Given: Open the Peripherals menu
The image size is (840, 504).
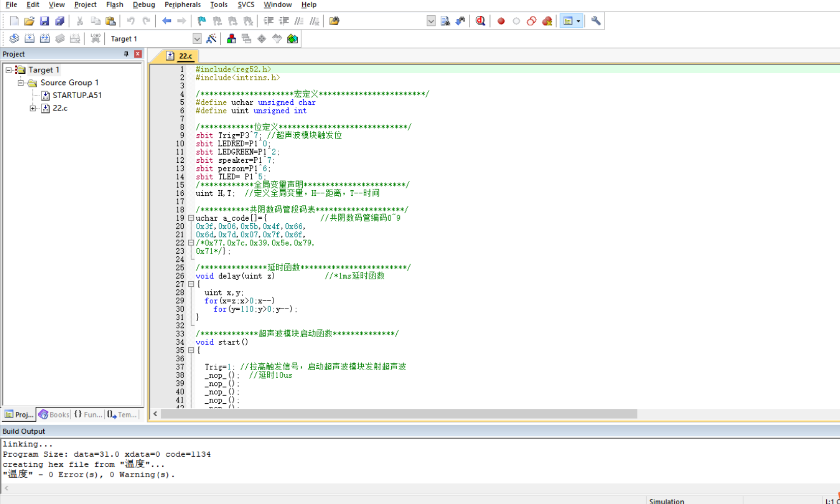Looking at the screenshot, I should [182, 5].
